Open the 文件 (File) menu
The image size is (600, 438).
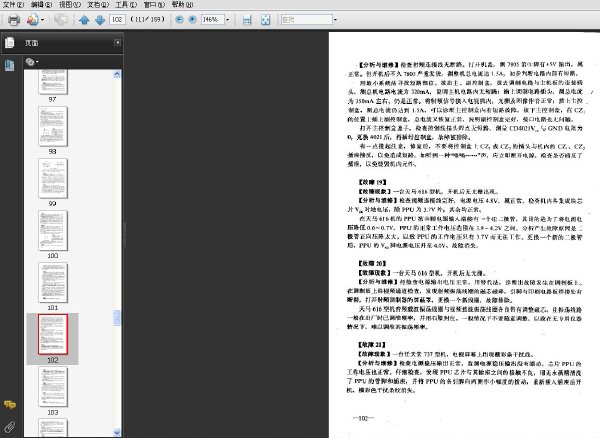click(13, 5)
